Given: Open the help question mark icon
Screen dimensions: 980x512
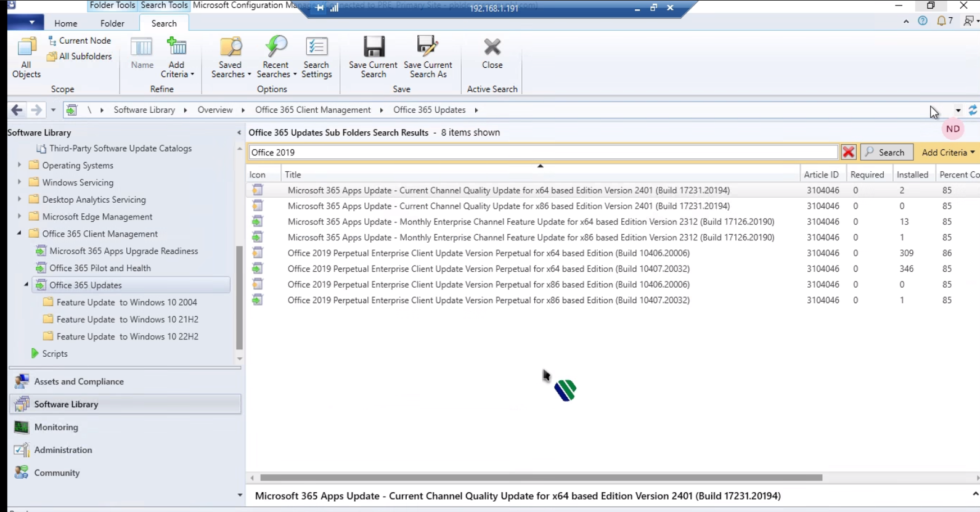Looking at the screenshot, I should pos(923,21).
